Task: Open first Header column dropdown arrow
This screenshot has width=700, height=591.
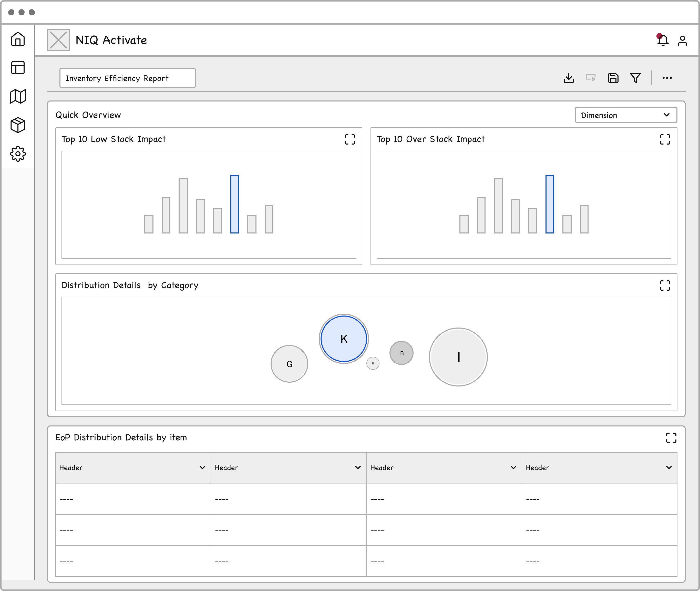Action: click(202, 467)
